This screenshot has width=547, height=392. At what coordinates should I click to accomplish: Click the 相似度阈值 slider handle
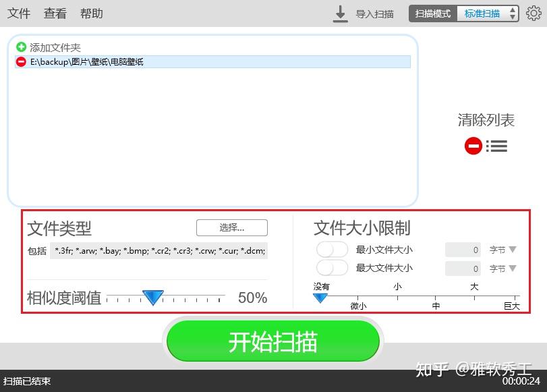click(x=153, y=297)
